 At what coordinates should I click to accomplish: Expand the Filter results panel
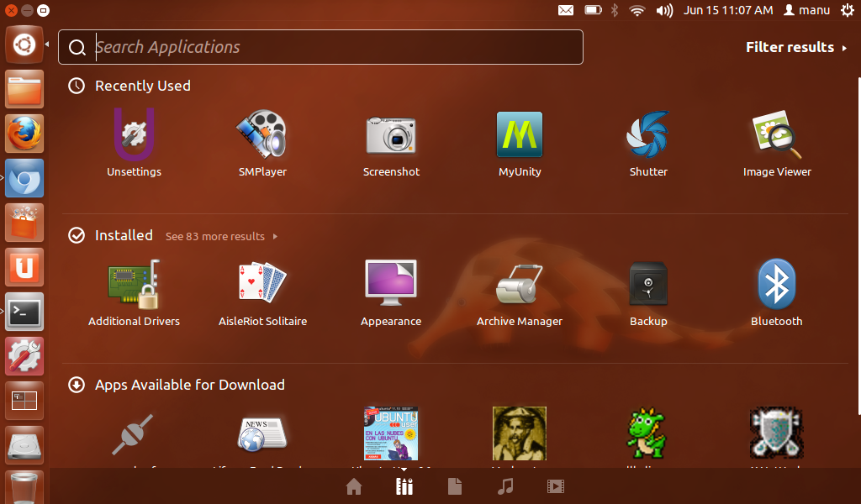pos(795,48)
